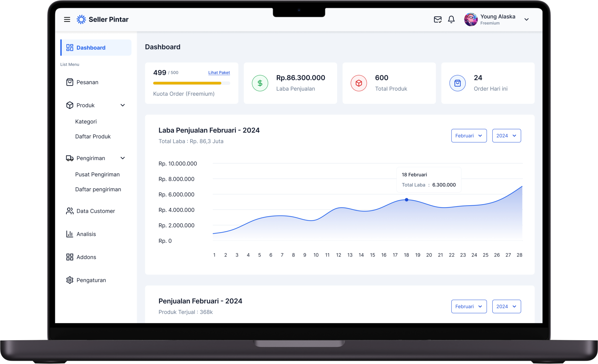Click the Rp. 10.000.000 axis label
Viewport: 598px width, 364px height.
pyautogui.click(x=178, y=163)
